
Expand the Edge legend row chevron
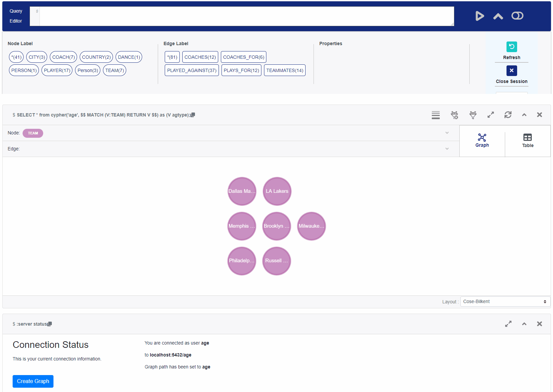[447, 149]
